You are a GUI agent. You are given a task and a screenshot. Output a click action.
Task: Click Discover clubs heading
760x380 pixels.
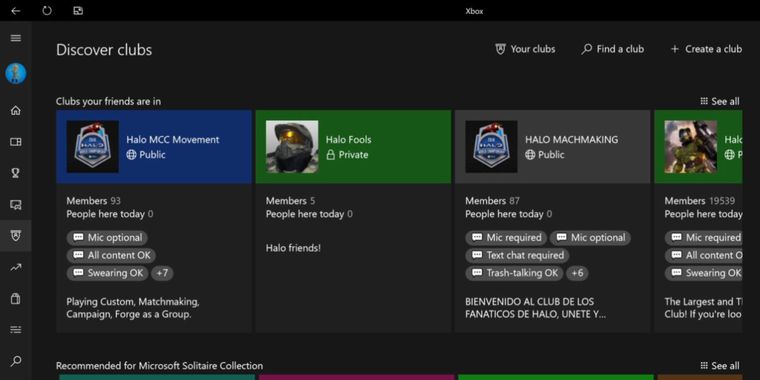(104, 50)
